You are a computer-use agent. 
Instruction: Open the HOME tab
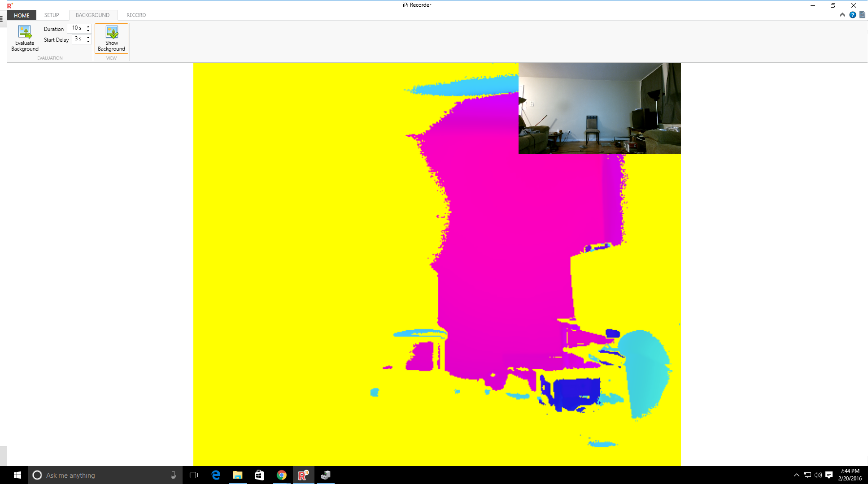(x=22, y=15)
